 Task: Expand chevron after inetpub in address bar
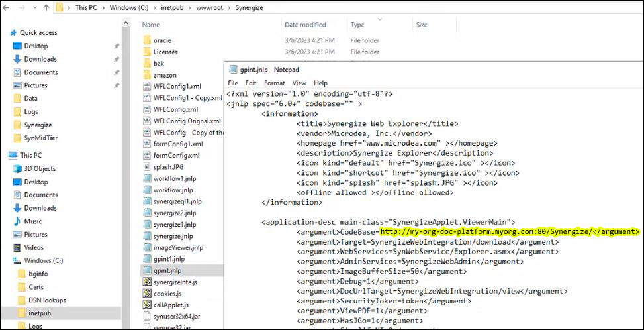click(189, 8)
